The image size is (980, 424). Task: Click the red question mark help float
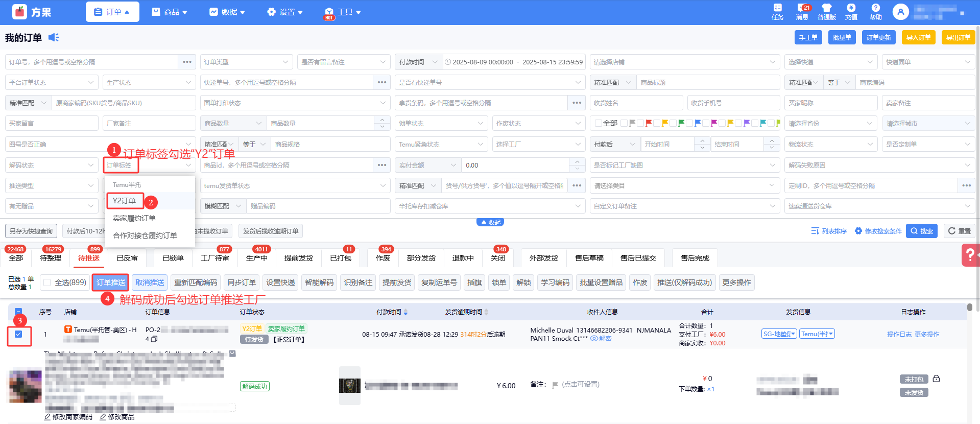[x=970, y=254]
